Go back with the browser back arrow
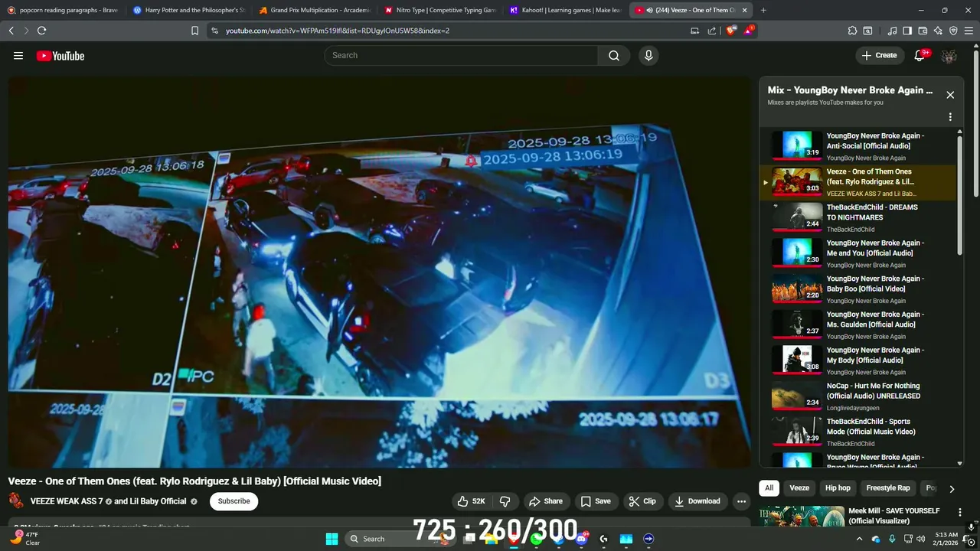This screenshot has width=980, height=551. coord(11,31)
